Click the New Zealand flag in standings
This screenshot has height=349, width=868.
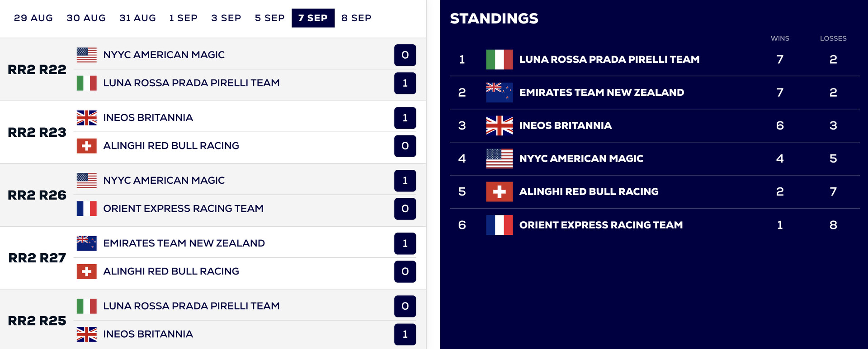click(x=499, y=93)
